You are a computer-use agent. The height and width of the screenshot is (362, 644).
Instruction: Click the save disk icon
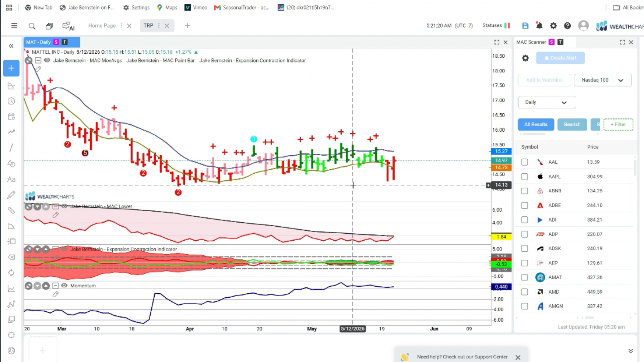[x=525, y=25]
